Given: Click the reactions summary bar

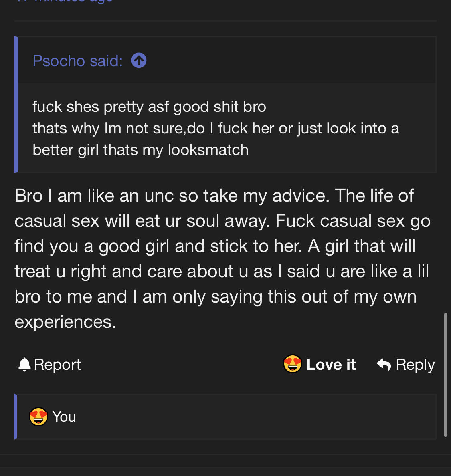Looking at the screenshot, I should [226, 417].
